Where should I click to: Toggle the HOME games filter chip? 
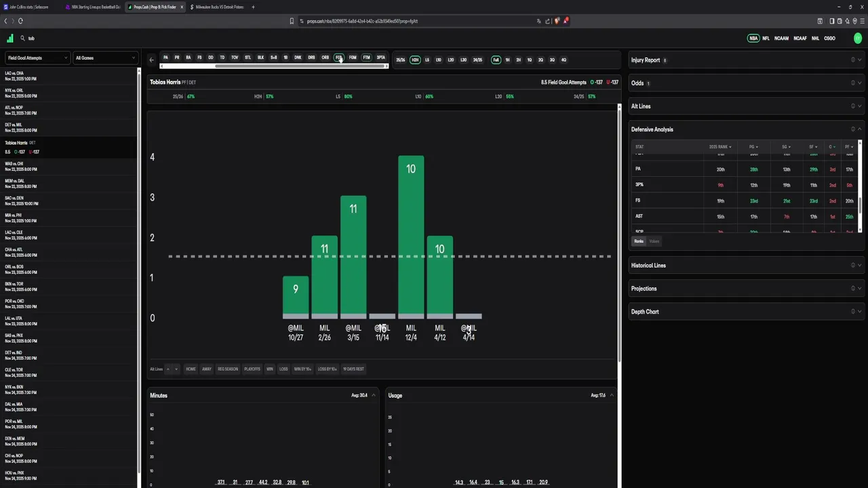point(191,369)
